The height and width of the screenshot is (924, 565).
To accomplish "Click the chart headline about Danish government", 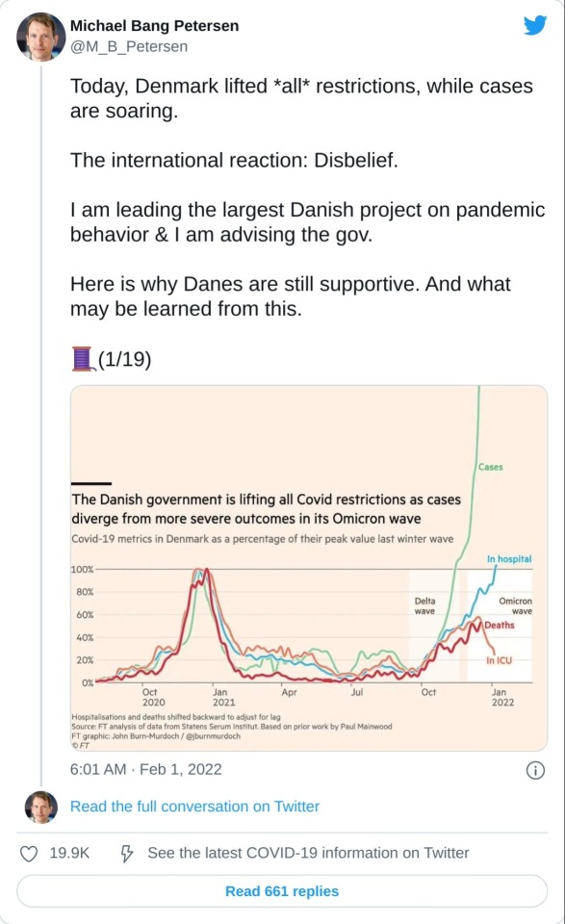I will pyautogui.click(x=267, y=508).
